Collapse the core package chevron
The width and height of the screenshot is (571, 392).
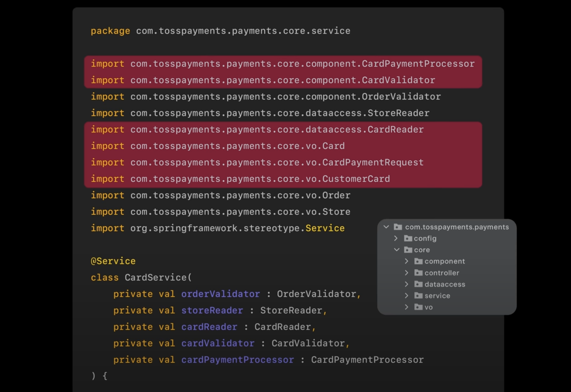pyautogui.click(x=397, y=250)
